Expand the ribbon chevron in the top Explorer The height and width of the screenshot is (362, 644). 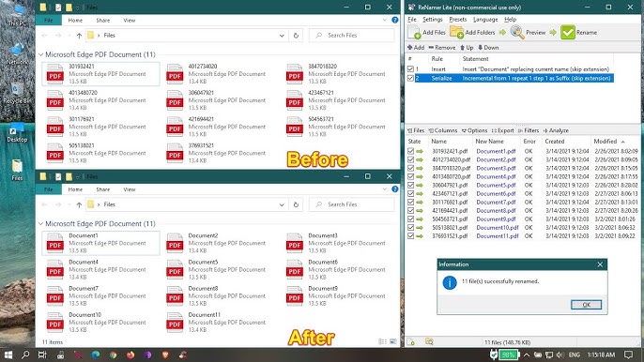pyautogui.click(x=385, y=20)
